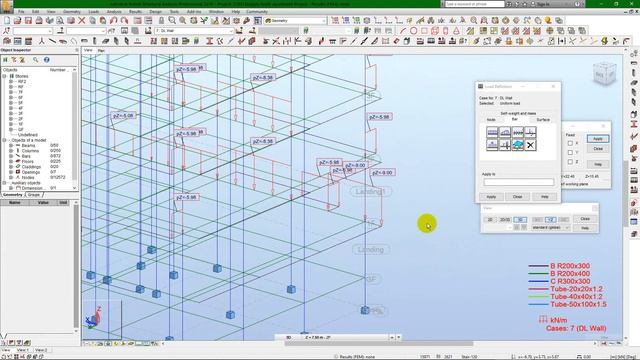Screen dimensions: 640x360
Task: Open the Analysis menu
Action: coord(114,12)
